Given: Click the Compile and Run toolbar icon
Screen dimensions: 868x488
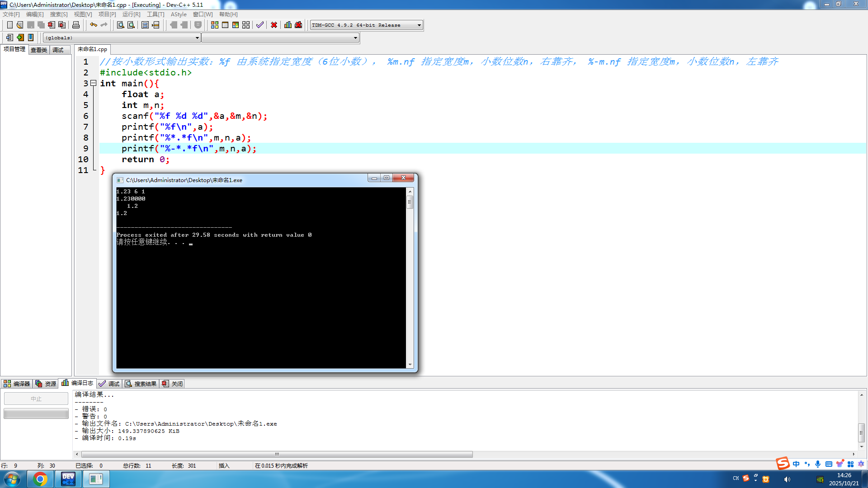Looking at the screenshot, I should [236, 25].
